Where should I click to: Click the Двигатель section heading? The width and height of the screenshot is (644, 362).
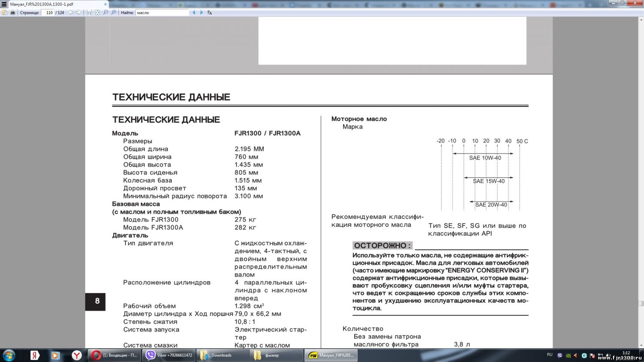click(x=130, y=235)
